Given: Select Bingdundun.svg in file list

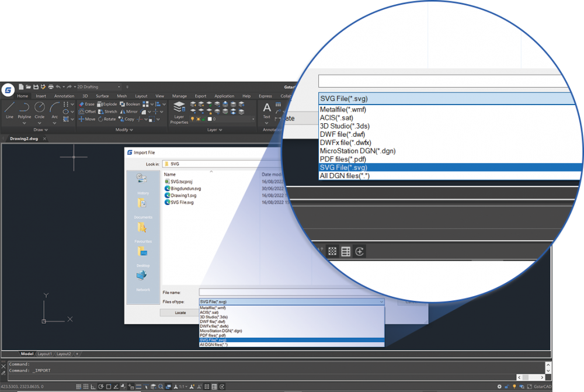Looking at the screenshot, I should (182, 189).
